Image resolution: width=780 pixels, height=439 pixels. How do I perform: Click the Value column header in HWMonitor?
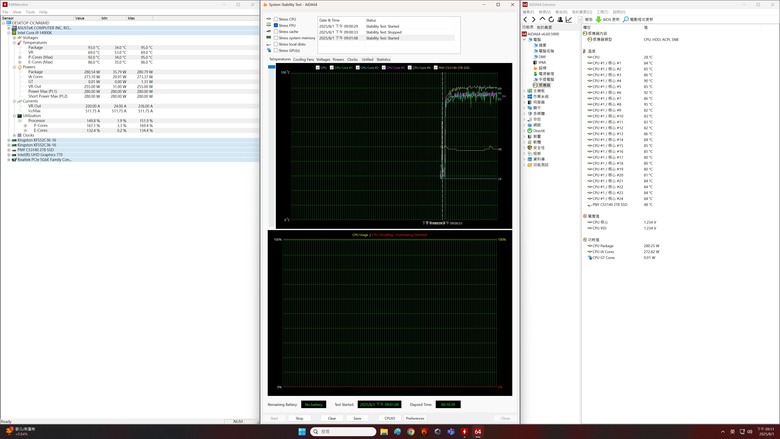tap(87, 18)
